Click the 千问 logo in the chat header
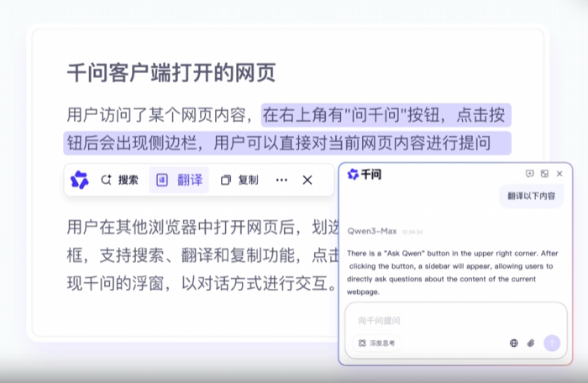This screenshot has width=588, height=383. click(x=365, y=174)
